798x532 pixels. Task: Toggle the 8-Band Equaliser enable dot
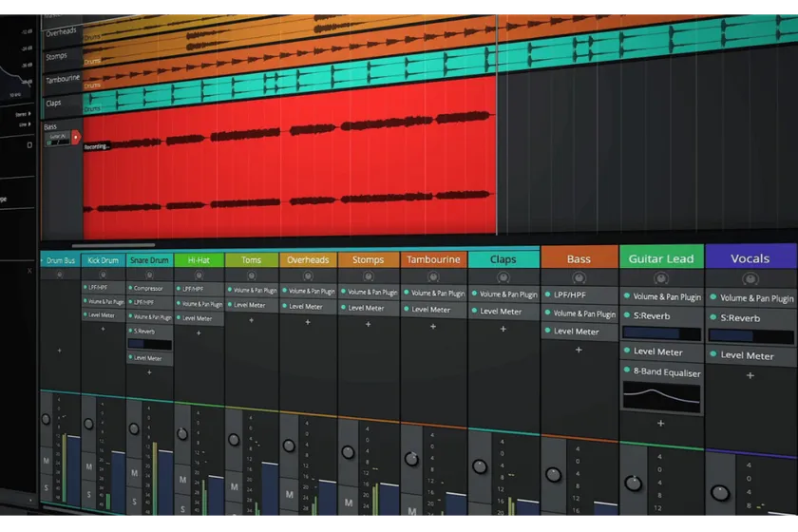click(627, 370)
